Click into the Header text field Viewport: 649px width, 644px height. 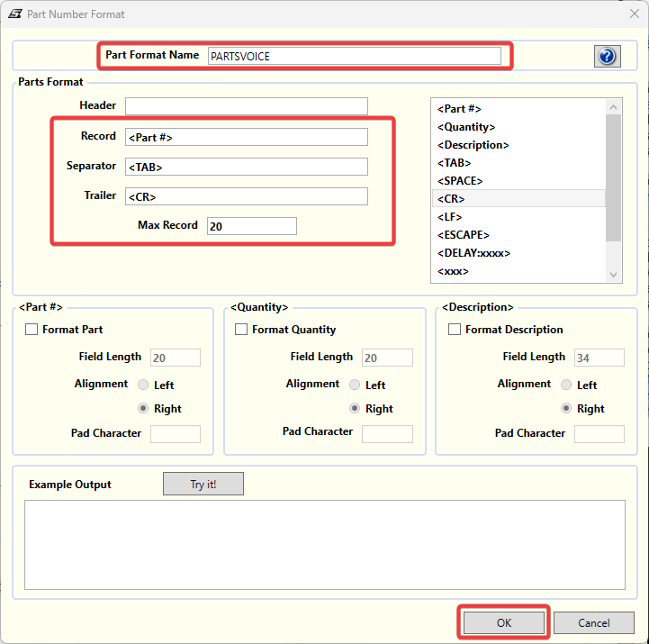(x=247, y=106)
